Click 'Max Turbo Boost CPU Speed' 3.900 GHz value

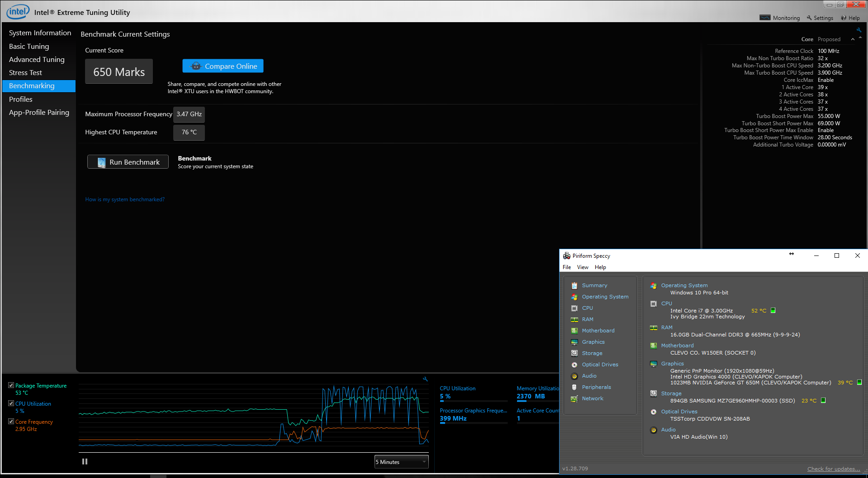[830, 73]
